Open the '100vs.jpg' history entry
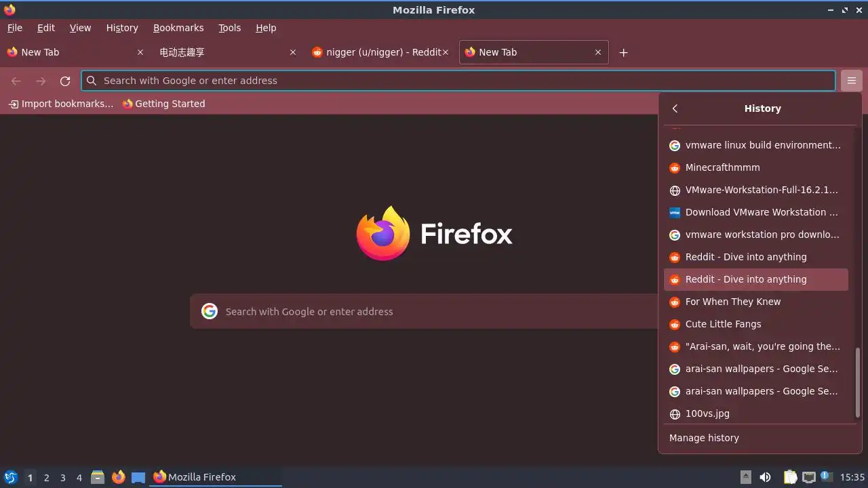The height and width of the screenshot is (488, 868). pyautogui.click(x=756, y=413)
